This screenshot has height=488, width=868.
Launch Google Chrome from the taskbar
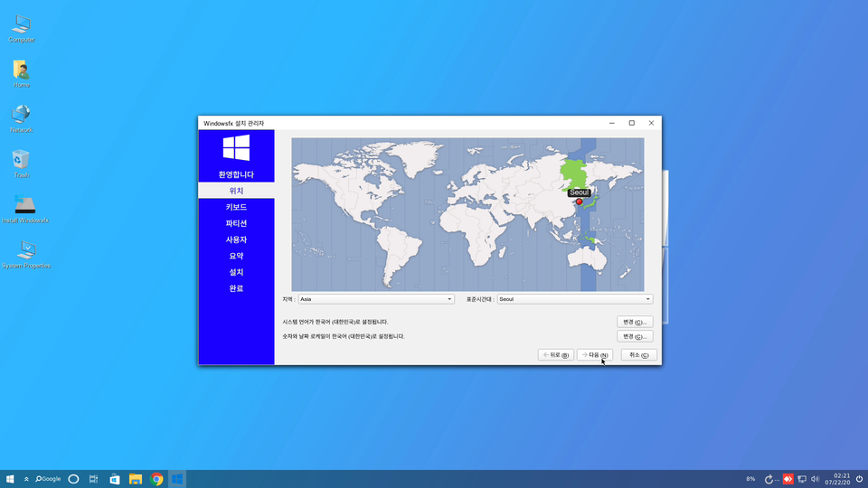pos(156,479)
